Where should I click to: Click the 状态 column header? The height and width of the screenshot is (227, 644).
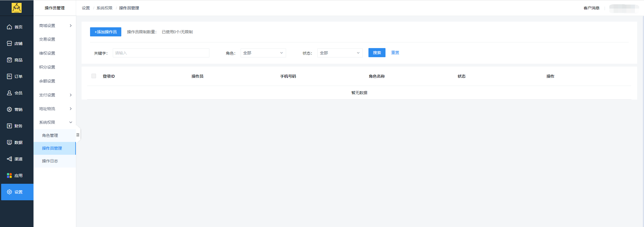click(x=462, y=76)
